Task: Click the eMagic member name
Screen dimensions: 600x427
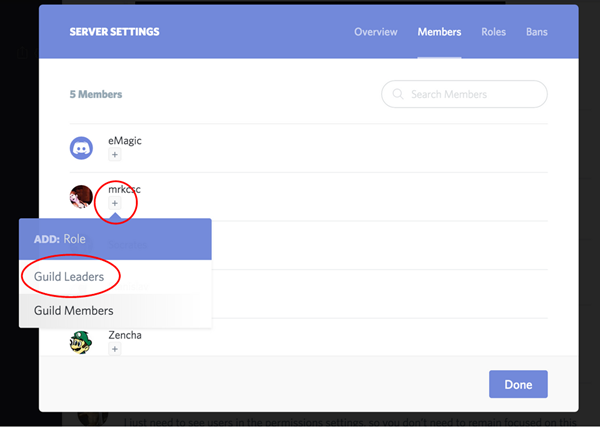Action: pyautogui.click(x=125, y=141)
